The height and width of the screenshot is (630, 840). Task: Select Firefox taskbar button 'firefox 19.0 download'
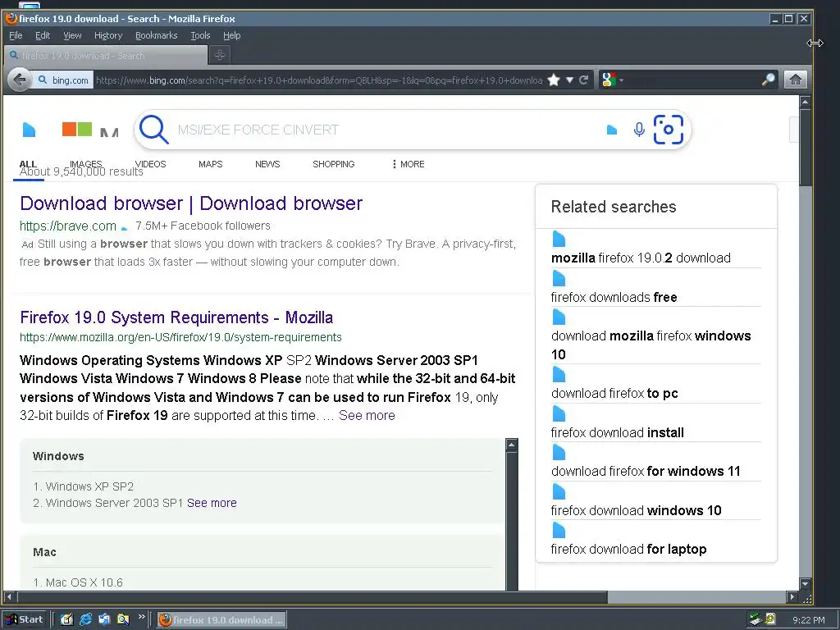[x=221, y=620]
